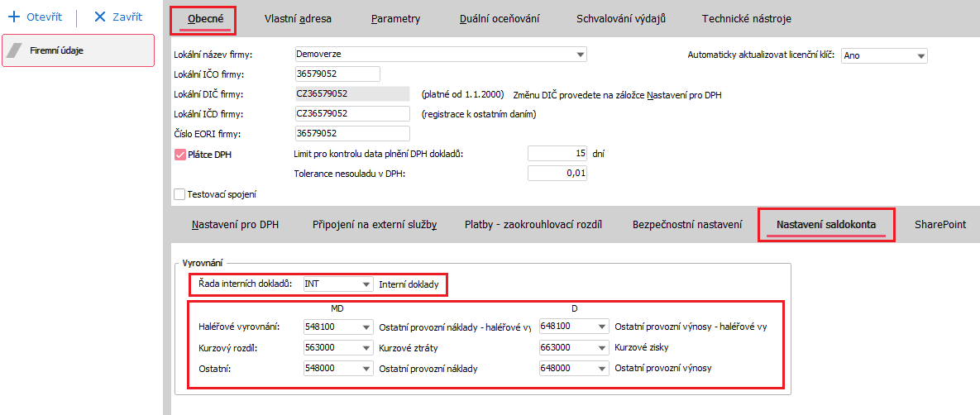
Task: Click the Interní doklady description text
Action: [409, 285]
